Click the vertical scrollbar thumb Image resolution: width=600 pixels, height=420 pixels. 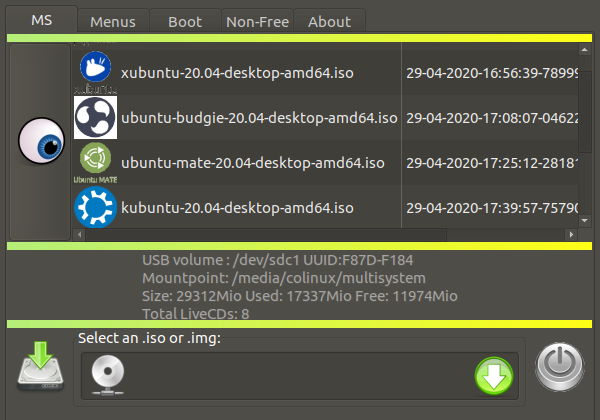[x=584, y=111]
